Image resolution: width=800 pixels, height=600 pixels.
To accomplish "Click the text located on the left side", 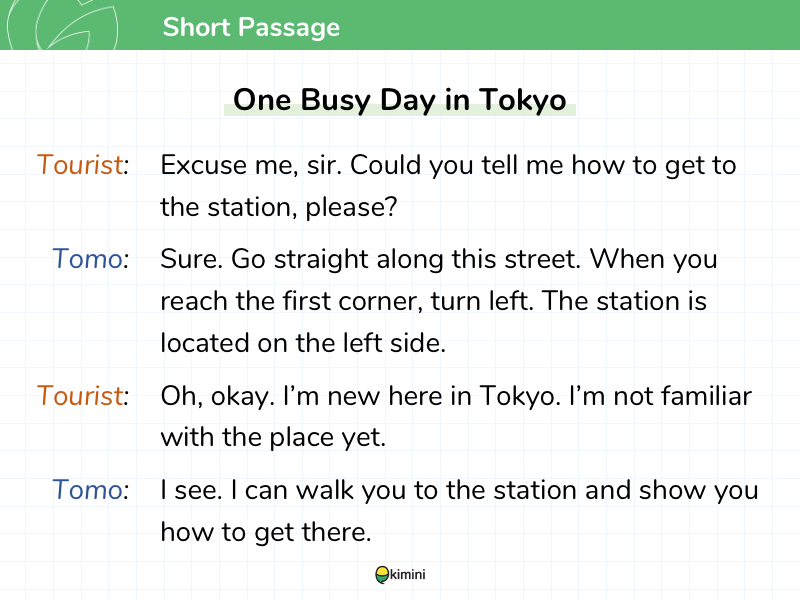I will tap(303, 342).
